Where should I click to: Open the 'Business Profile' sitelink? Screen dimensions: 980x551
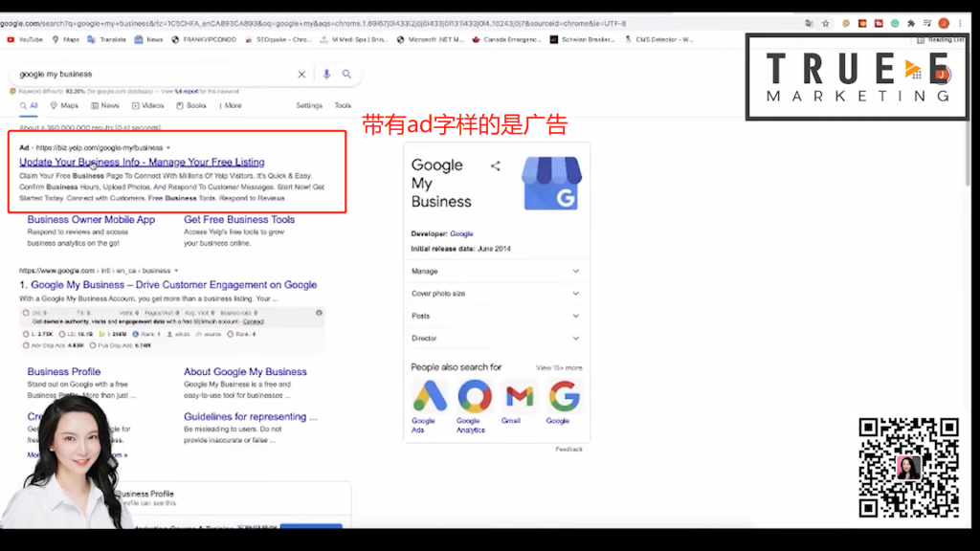point(64,372)
